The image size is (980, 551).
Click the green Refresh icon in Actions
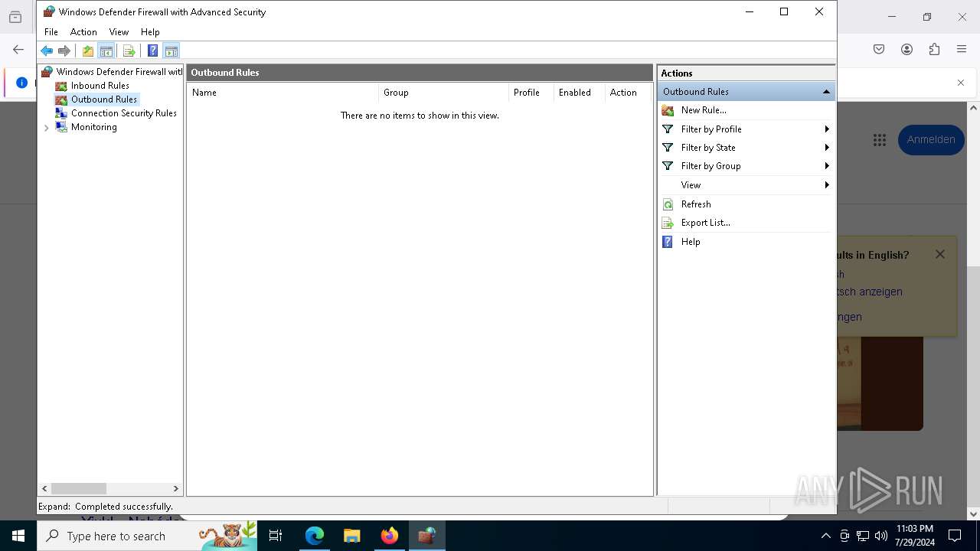coord(668,204)
